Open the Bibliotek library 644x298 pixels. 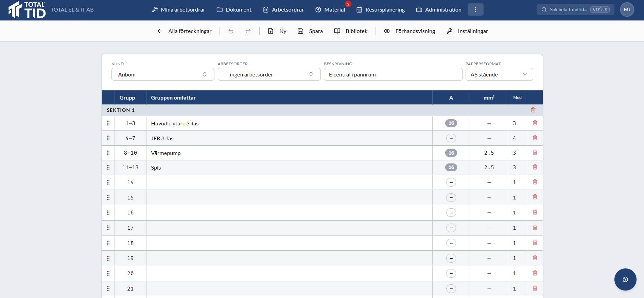point(351,31)
